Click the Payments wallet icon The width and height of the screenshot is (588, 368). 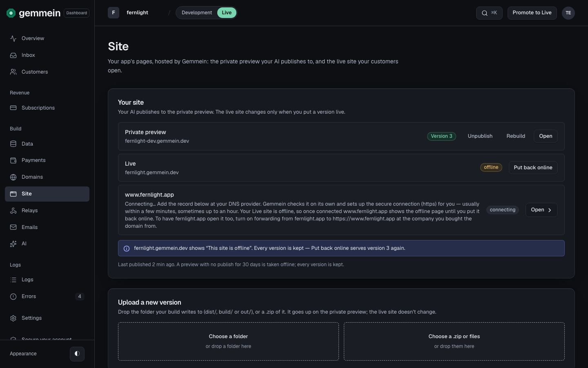13,160
